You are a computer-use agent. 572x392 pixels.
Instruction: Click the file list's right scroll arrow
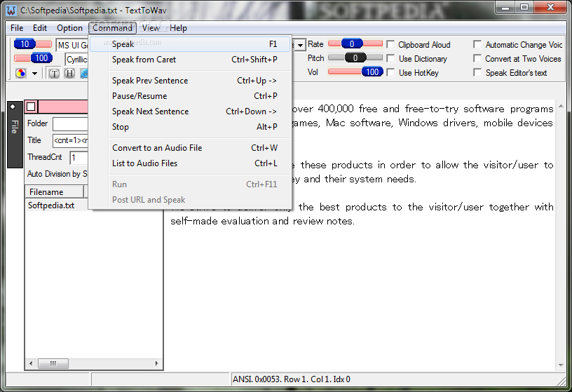pos(157,363)
